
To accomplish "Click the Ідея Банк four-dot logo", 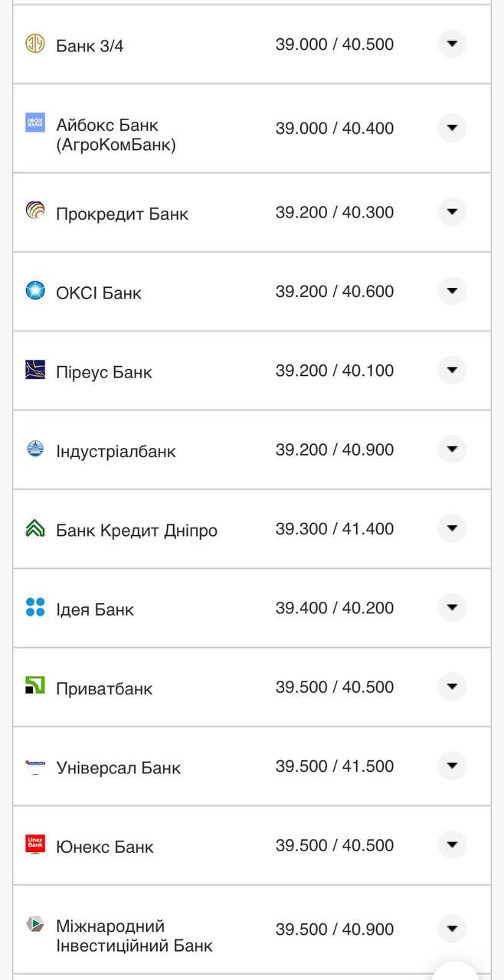I will point(35,607).
